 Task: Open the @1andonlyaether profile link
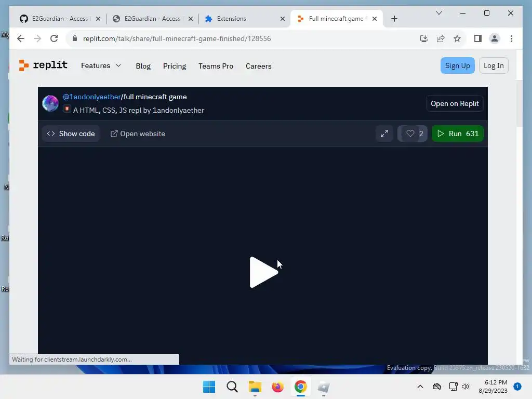(91, 97)
